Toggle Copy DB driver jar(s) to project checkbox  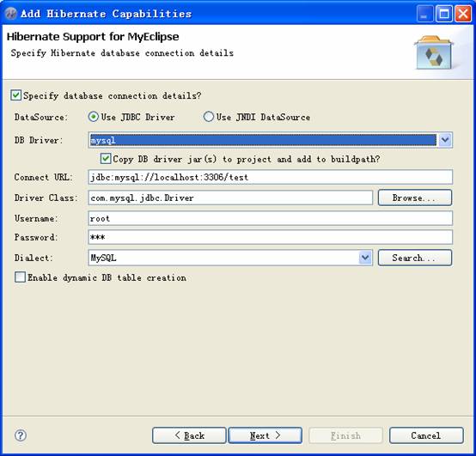(106, 159)
